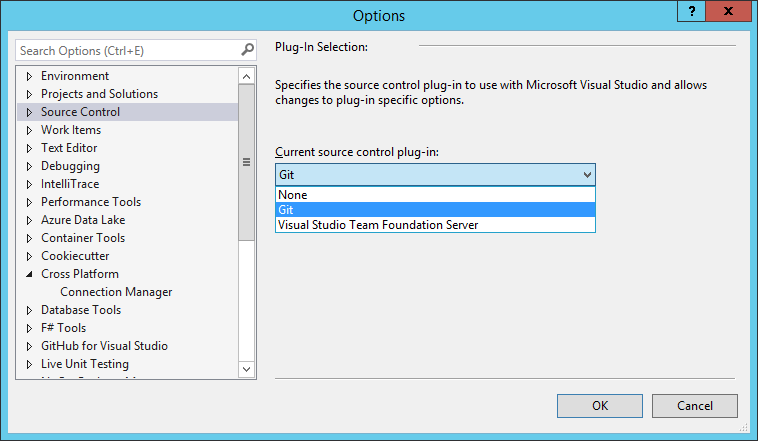The height and width of the screenshot is (441, 758).
Task: Open GitHub for Visual Studio settings
Action: coord(104,346)
